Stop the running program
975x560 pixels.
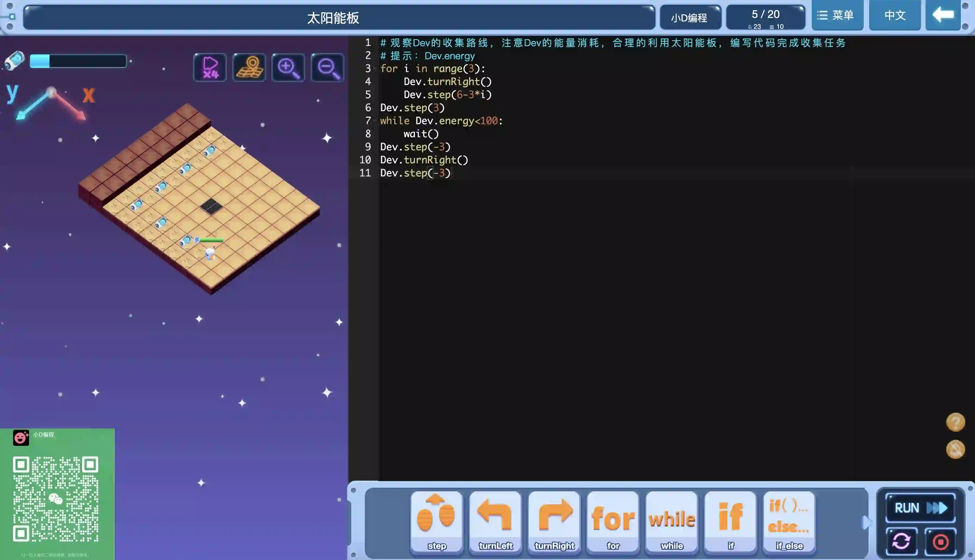click(x=940, y=542)
